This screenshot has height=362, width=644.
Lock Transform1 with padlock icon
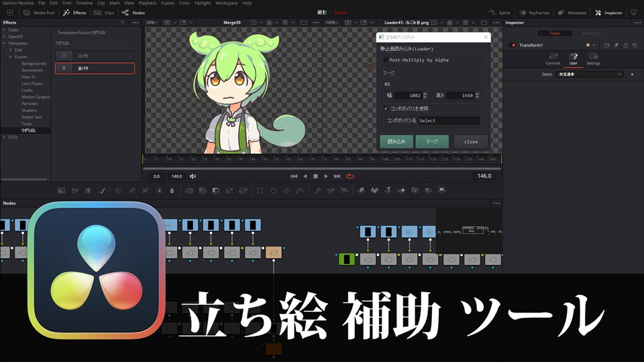pyautogui.click(x=625, y=45)
